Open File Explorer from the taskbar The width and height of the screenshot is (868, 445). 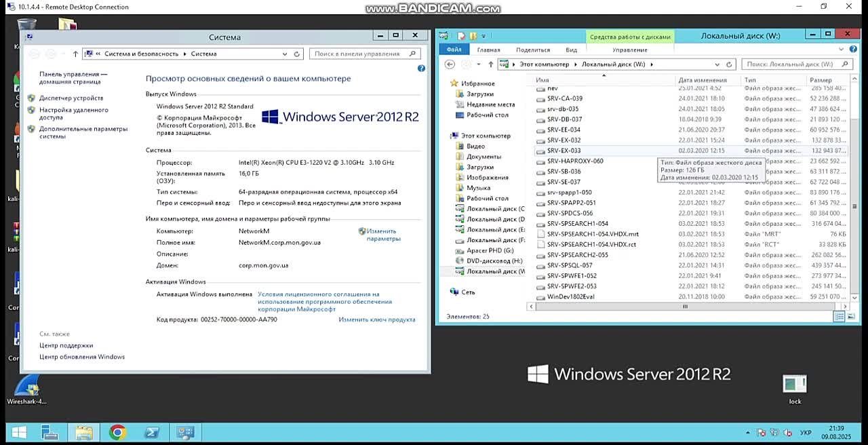point(83,433)
